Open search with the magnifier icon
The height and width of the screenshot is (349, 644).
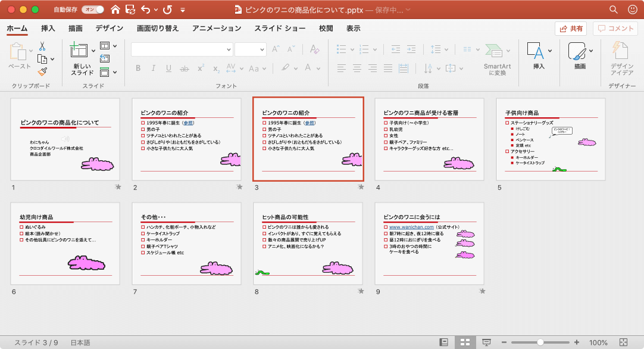(x=614, y=10)
